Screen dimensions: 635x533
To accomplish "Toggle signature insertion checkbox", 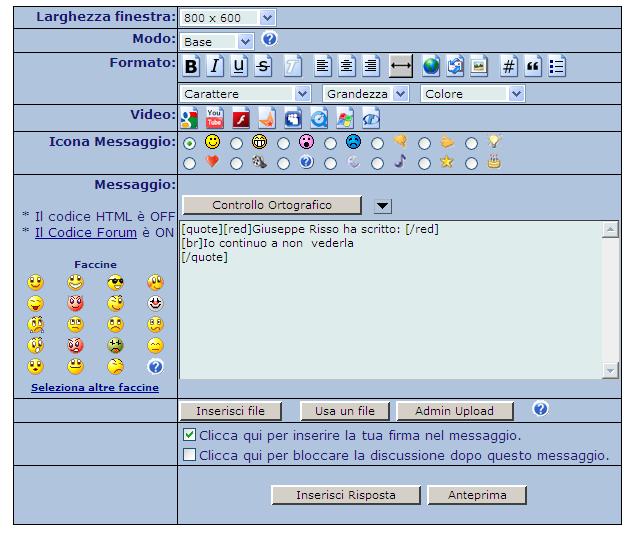I will click(x=189, y=435).
